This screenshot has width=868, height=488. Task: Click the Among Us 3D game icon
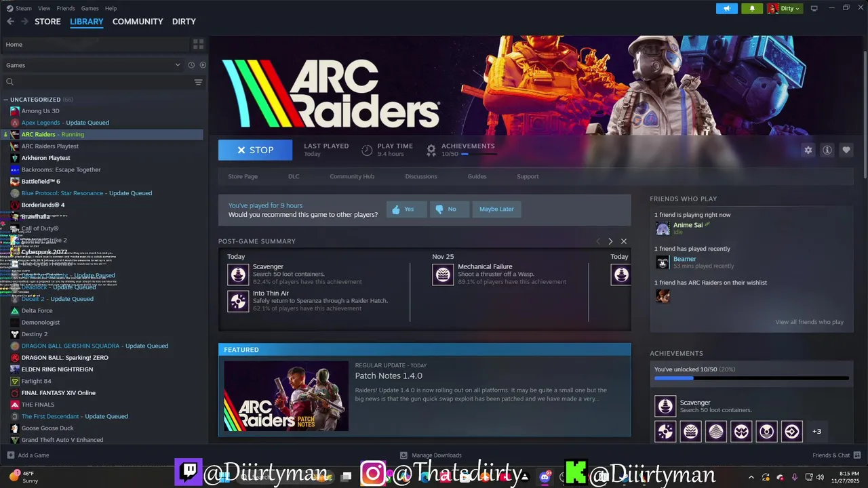tap(15, 110)
